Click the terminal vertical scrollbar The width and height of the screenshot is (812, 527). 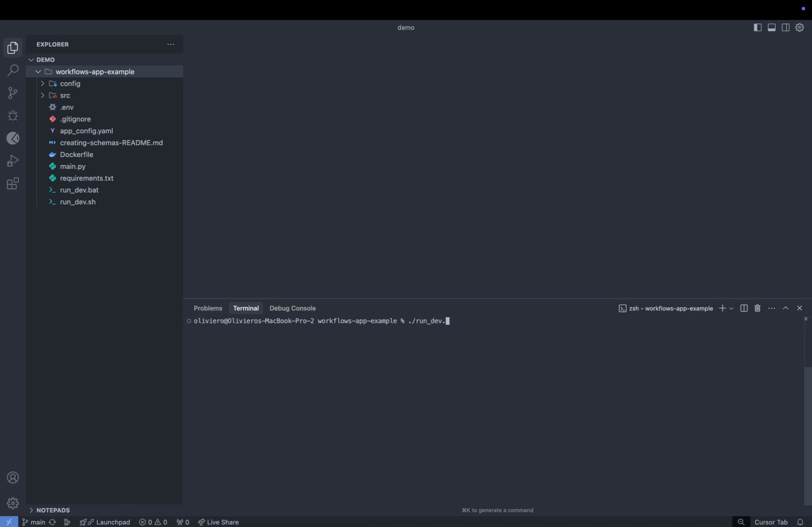(808, 435)
